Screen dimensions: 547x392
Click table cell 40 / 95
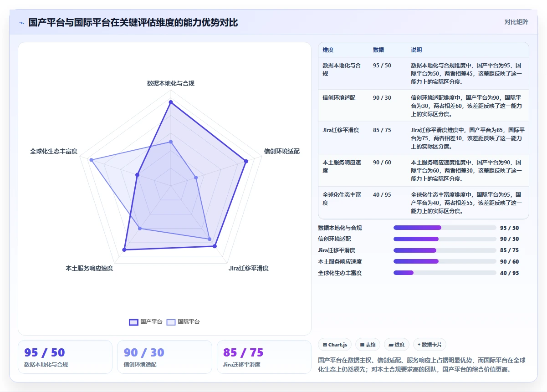tap(382, 195)
